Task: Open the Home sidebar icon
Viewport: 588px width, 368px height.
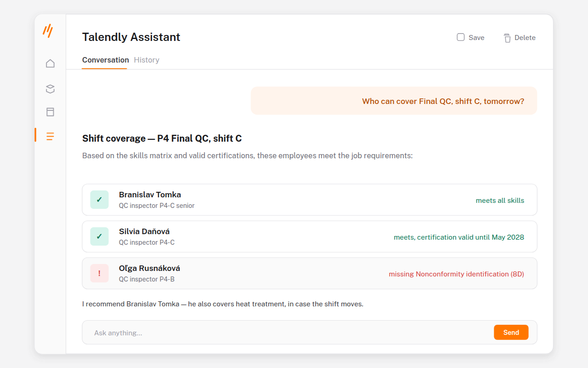Action: click(50, 63)
